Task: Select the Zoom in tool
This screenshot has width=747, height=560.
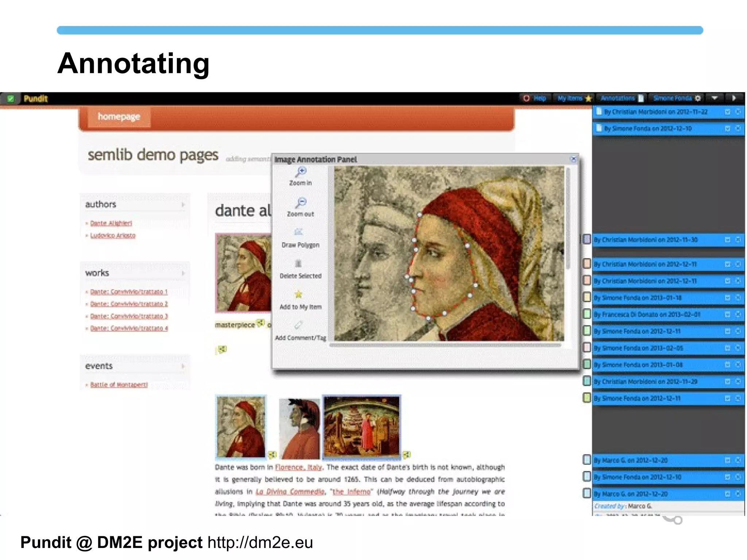Action: tap(301, 176)
